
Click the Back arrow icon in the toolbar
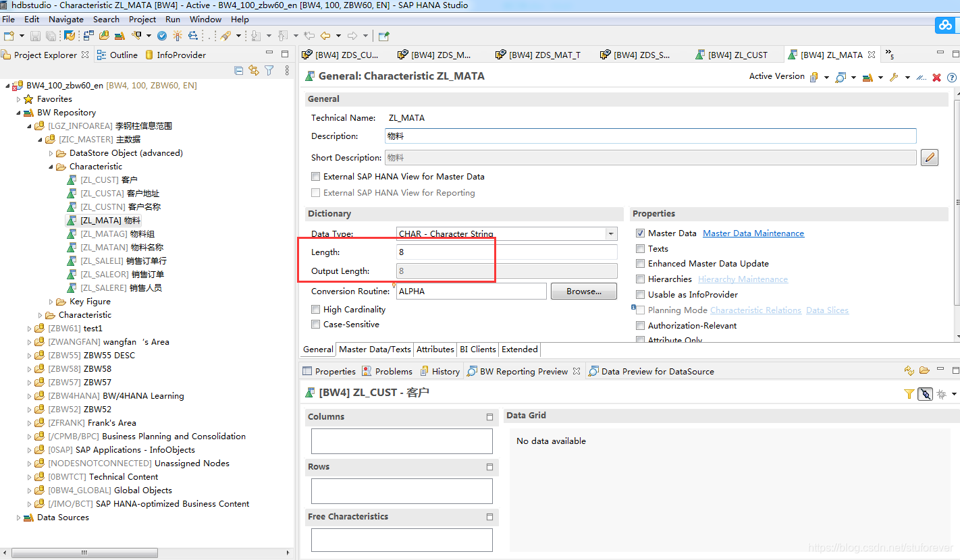[x=325, y=36]
